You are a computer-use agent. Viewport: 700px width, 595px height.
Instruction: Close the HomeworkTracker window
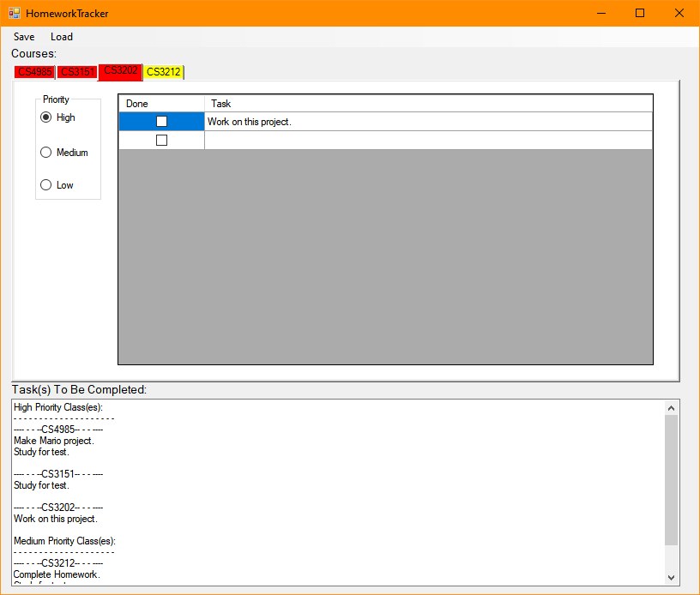point(679,14)
